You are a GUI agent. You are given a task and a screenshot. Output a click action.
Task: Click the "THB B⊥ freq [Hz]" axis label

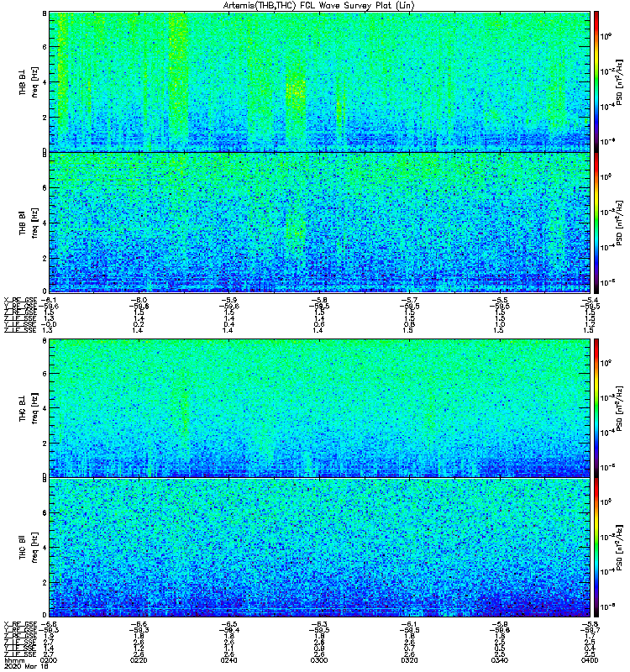[x=29, y=81]
